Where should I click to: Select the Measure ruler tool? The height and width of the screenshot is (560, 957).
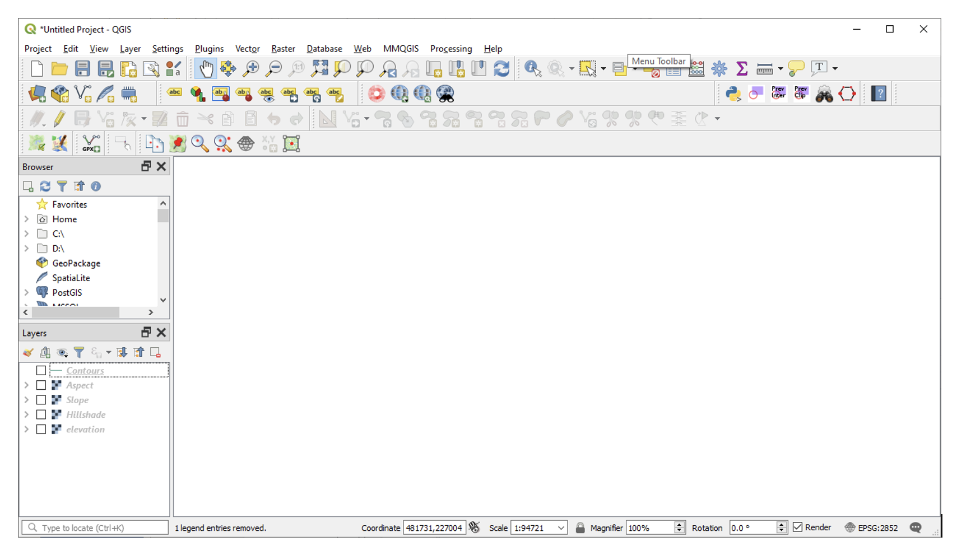click(x=764, y=69)
